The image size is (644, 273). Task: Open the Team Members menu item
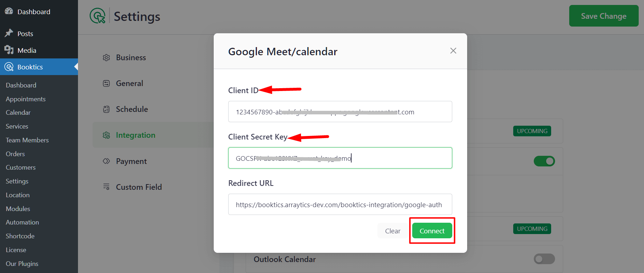tap(27, 140)
